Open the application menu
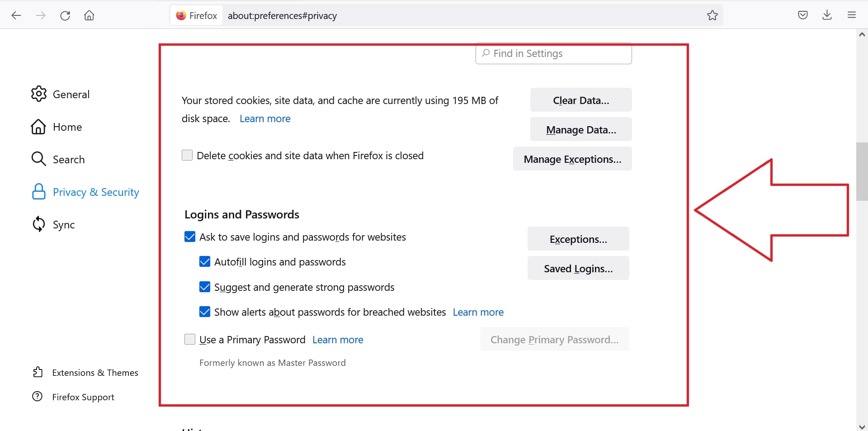 coord(852,15)
